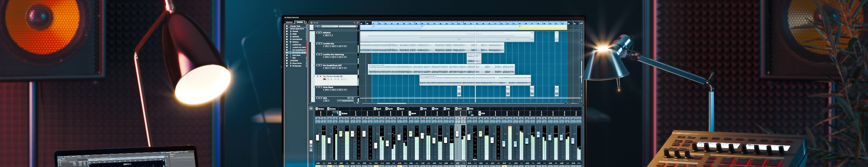This screenshot has width=868, height=167.
Task: Toggle record enable on Choir Stack track
Action: tap(325, 89)
